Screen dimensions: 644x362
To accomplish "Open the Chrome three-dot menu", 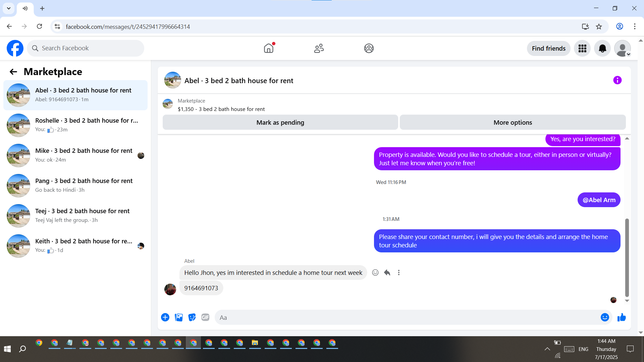I will (x=635, y=26).
